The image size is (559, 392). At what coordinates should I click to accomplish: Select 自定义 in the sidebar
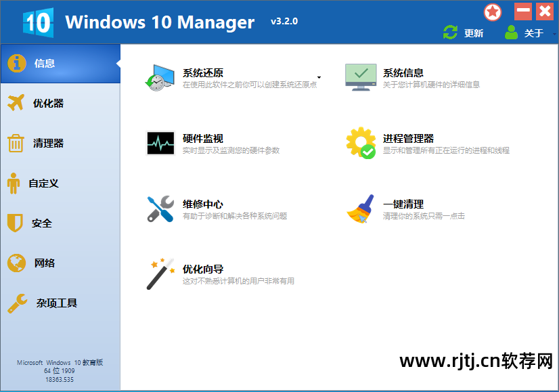(42, 183)
